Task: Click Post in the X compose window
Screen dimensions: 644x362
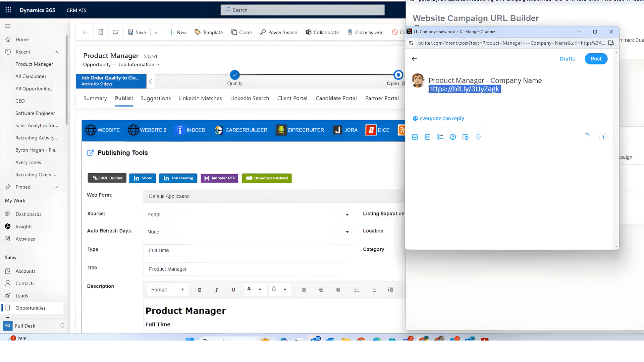Action: [596, 59]
